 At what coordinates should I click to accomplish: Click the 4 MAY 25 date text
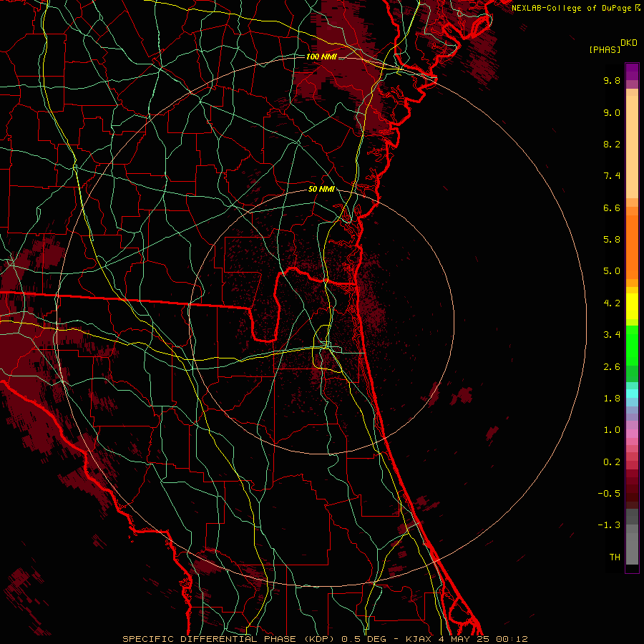pos(464,639)
